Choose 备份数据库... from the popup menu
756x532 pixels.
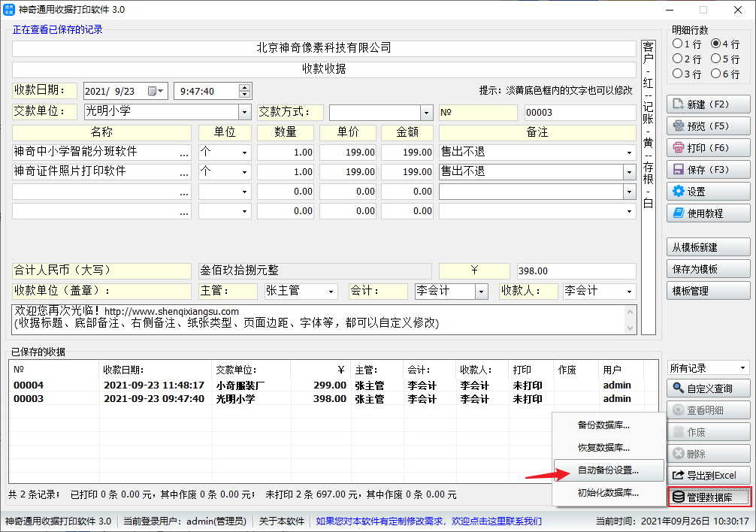[609, 425]
